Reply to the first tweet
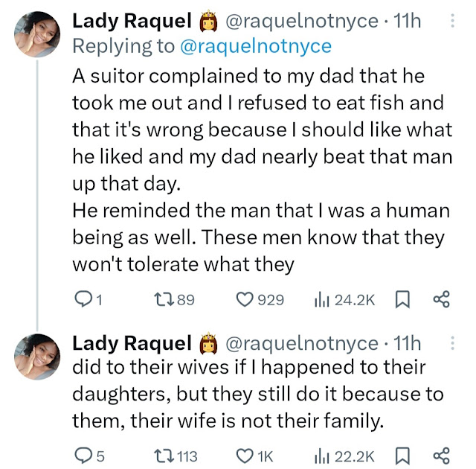Screen dimensions: 476x469 (x=83, y=299)
